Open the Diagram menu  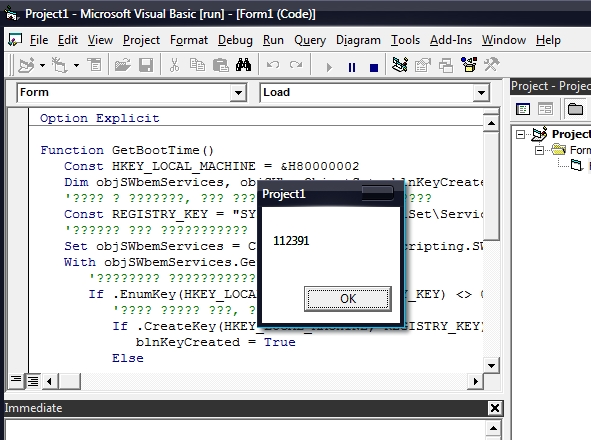coord(358,40)
